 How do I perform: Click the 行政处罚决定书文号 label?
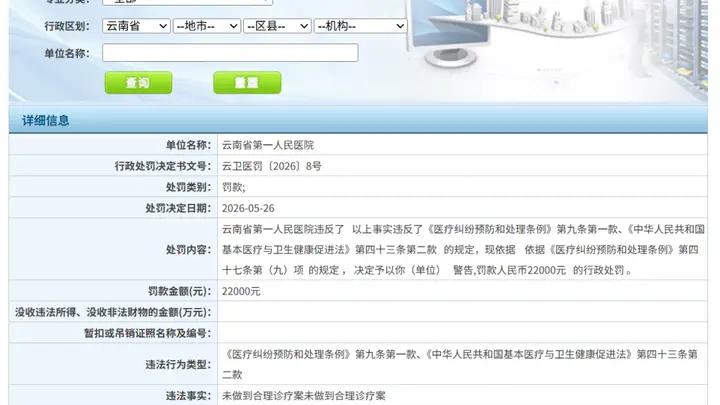click(x=163, y=166)
